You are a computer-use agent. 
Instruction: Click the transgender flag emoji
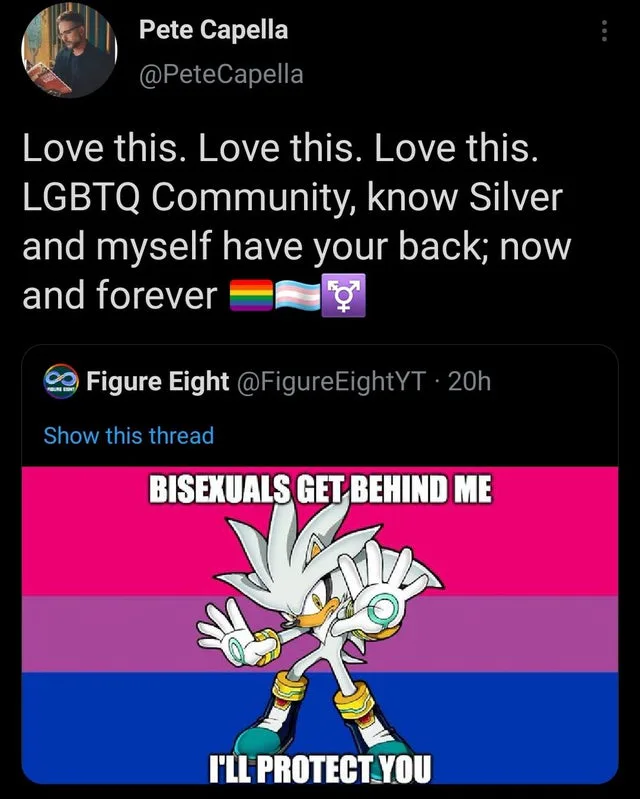pyautogui.click(x=298, y=296)
